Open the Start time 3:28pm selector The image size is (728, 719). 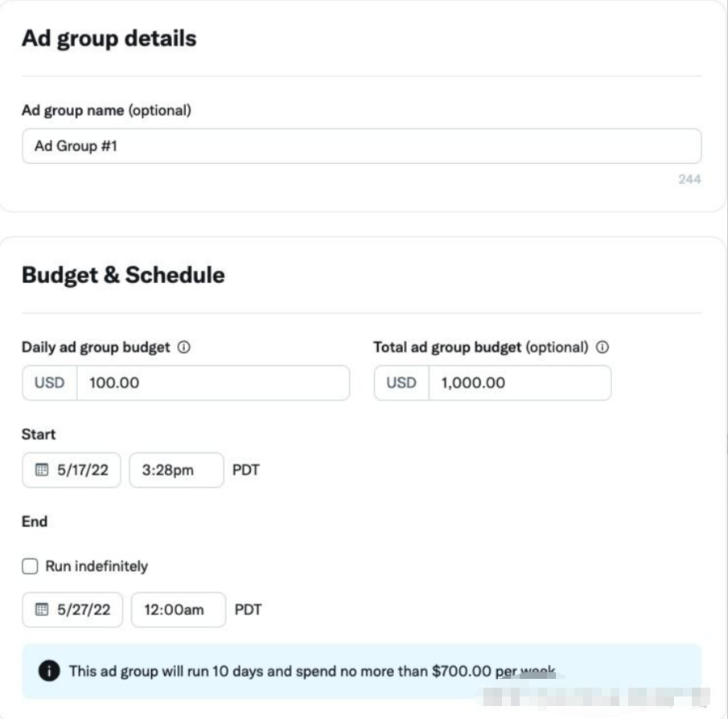176,470
